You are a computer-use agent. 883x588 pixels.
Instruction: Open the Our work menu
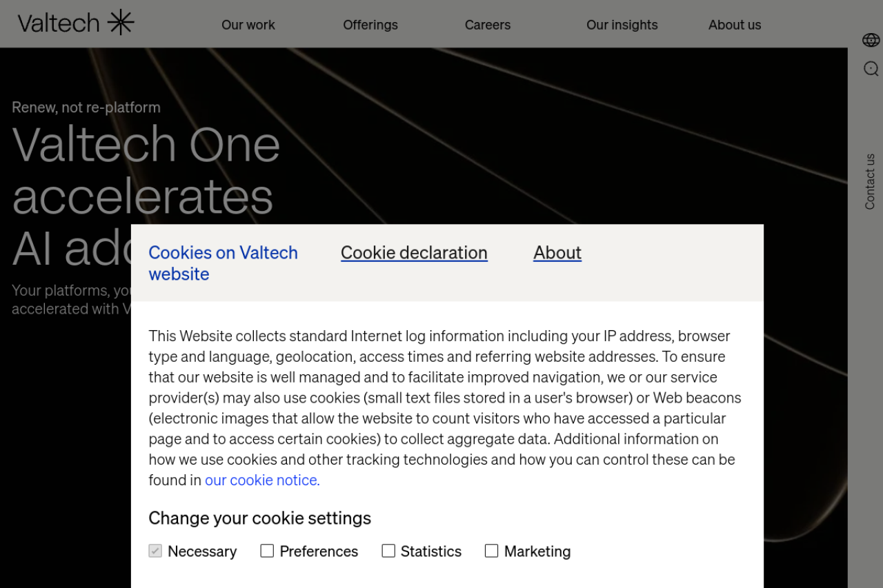(248, 25)
